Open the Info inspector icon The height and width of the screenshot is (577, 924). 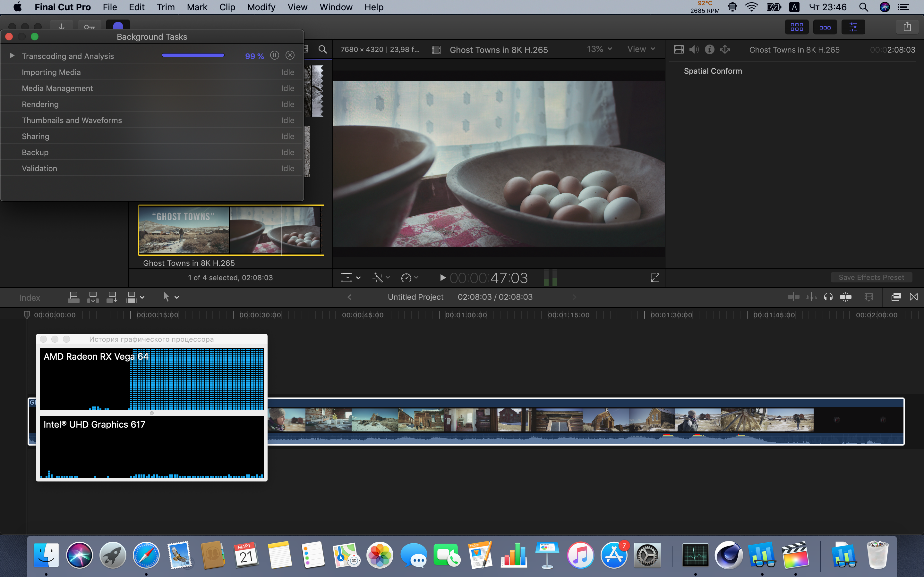tap(709, 50)
